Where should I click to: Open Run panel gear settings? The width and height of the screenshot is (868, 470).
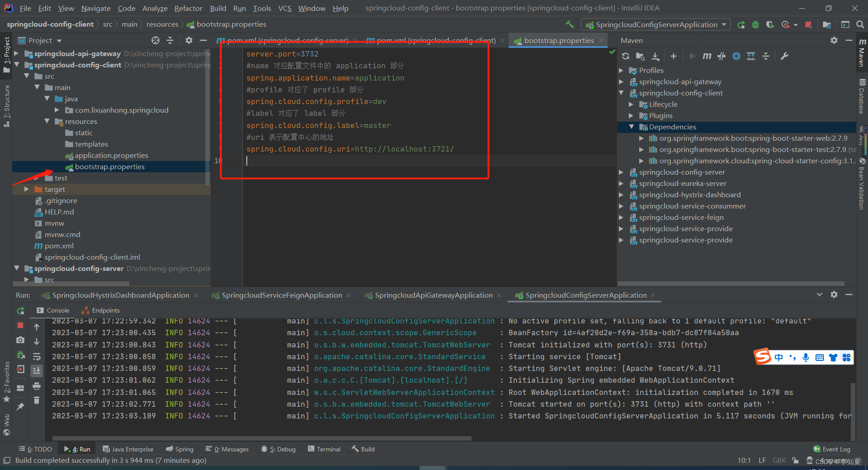click(x=834, y=294)
